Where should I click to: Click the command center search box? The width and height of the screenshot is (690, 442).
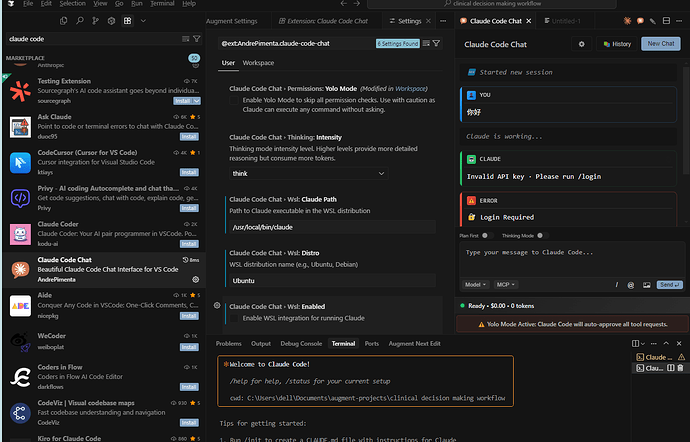(492, 4)
